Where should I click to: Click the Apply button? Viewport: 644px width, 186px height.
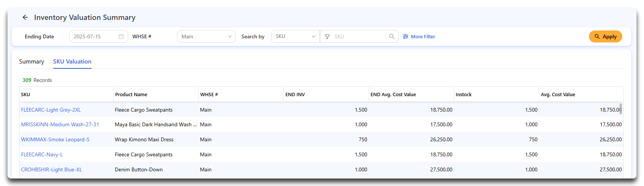click(605, 36)
